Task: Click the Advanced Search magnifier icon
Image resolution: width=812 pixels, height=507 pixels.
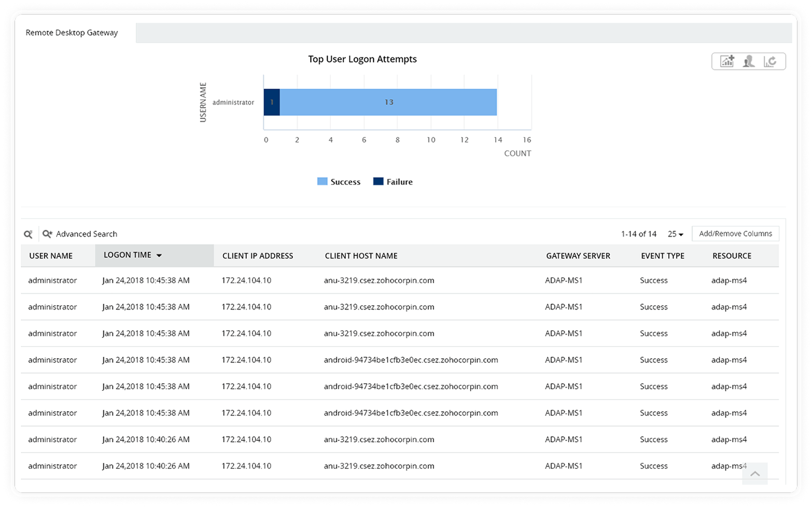Action: pos(47,234)
